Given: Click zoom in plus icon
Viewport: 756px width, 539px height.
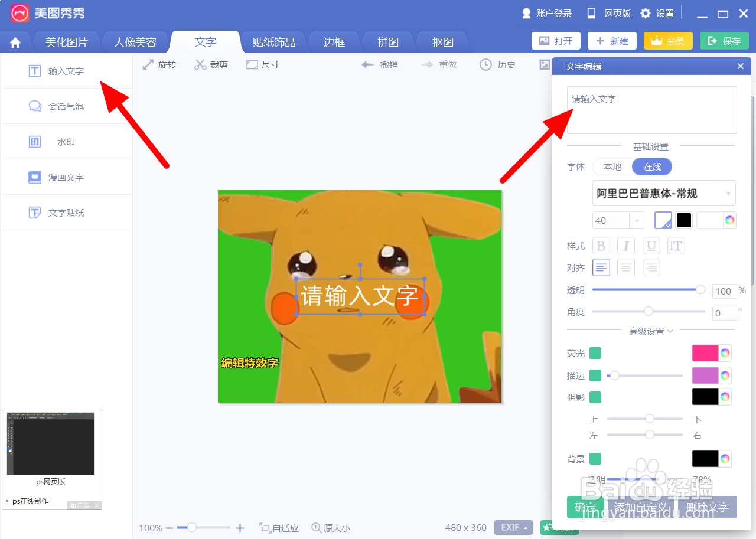Looking at the screenshot, I should click(x=240, y=528).
